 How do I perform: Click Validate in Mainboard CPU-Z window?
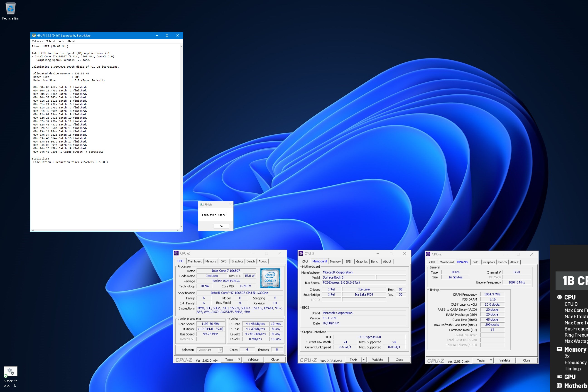coord(377,360)
